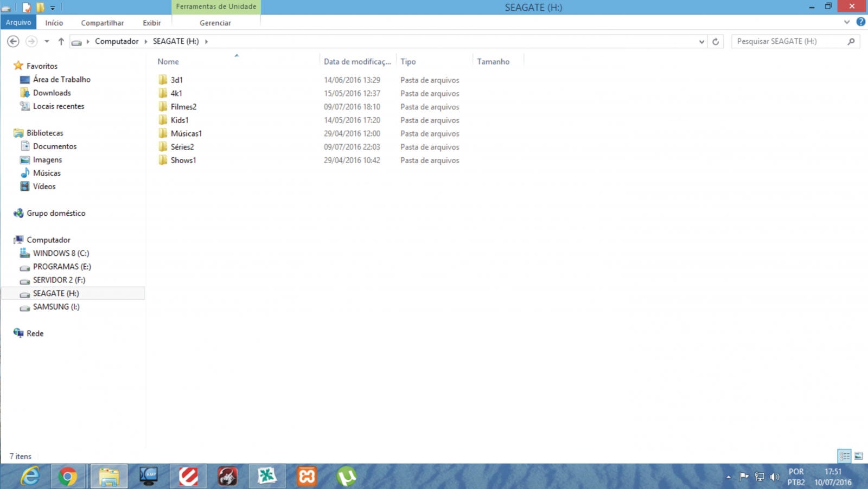Select SEAGATE (H:) in the sidebar
The width and height of the screenshot is (868, 489).
click(x=56, y=293)
